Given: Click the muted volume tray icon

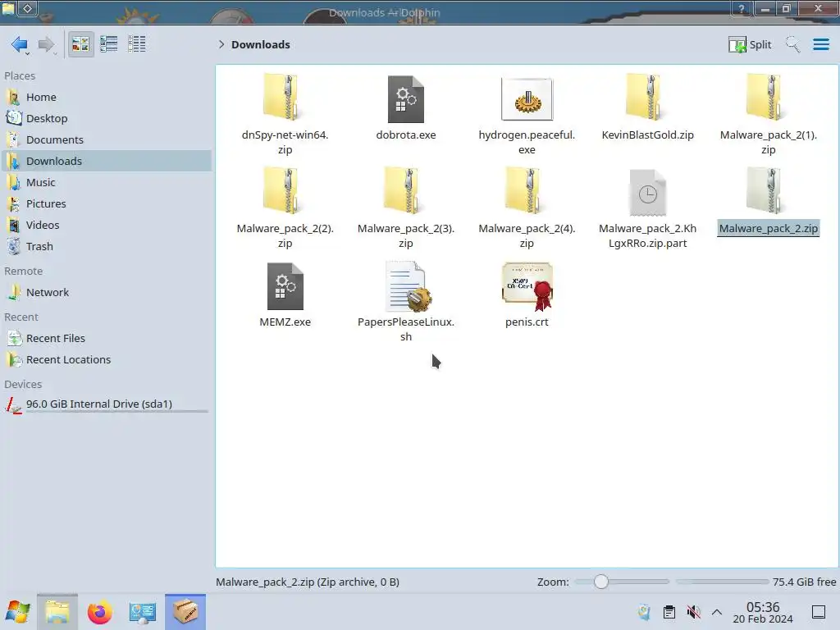Looking at the screenshot, I should pyautogui.click(x=693, y=612).
